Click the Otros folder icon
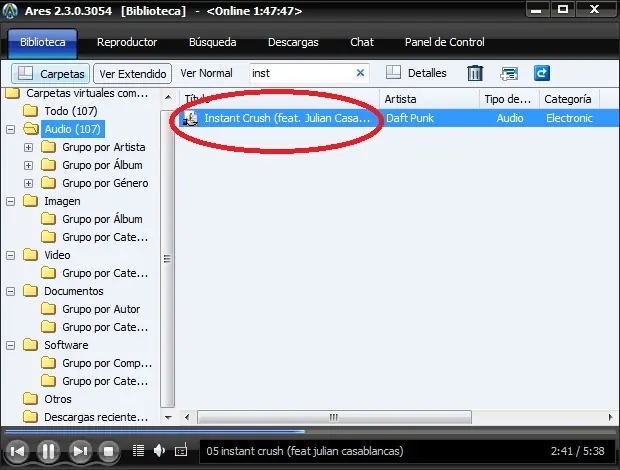Image resolution: width=620 pixels, height=470 pixels. (x=30, y=399)
